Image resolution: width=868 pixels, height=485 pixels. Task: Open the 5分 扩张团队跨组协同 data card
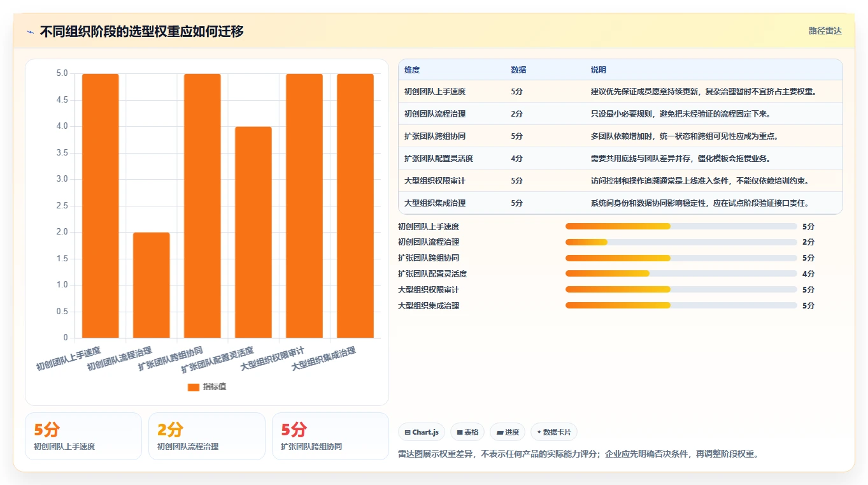click(x=331, y=436)
